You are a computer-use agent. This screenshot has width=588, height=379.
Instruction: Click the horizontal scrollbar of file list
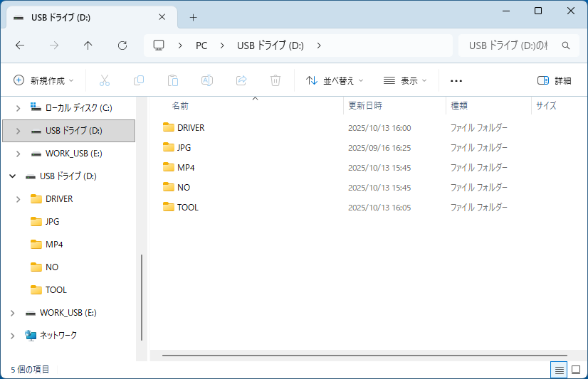(364, 356)
